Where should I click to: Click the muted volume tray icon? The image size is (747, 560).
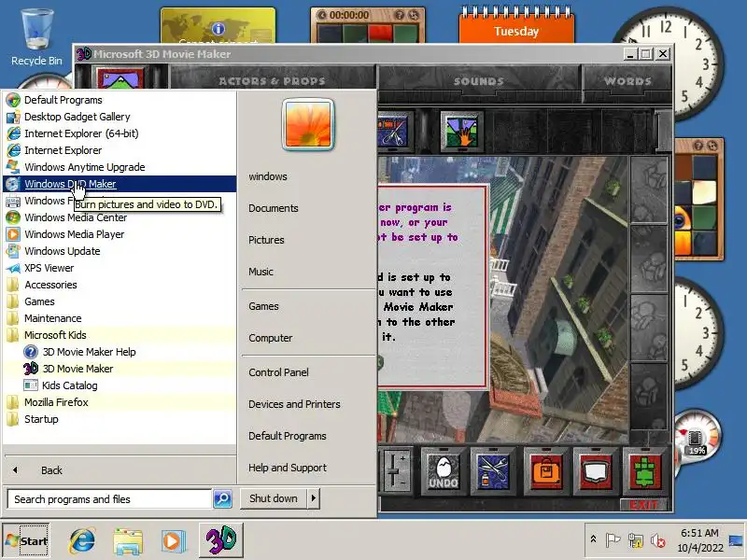coord(658,540)
